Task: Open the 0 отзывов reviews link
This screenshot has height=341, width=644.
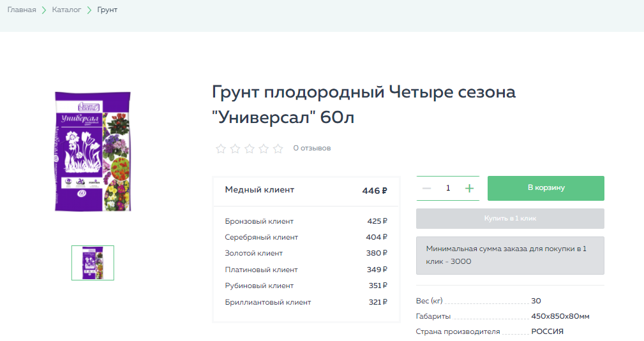Action: click(x=311, y=148)
